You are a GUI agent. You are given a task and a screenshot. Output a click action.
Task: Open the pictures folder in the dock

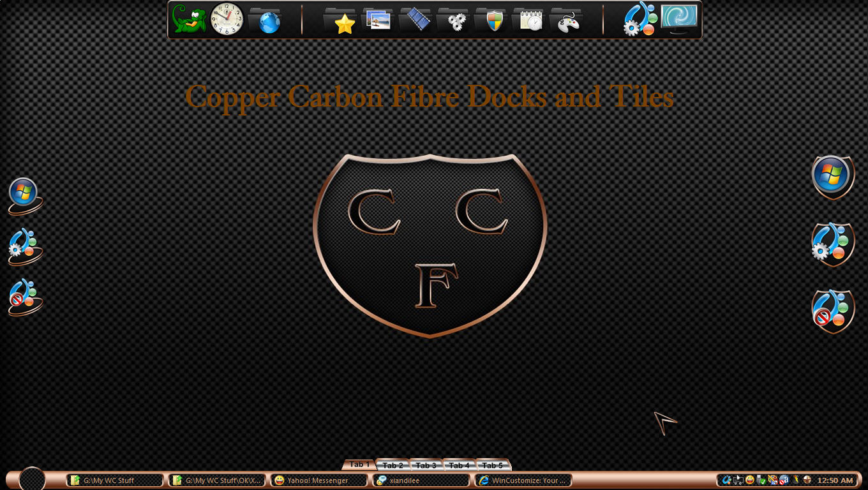tap(379, 20)
